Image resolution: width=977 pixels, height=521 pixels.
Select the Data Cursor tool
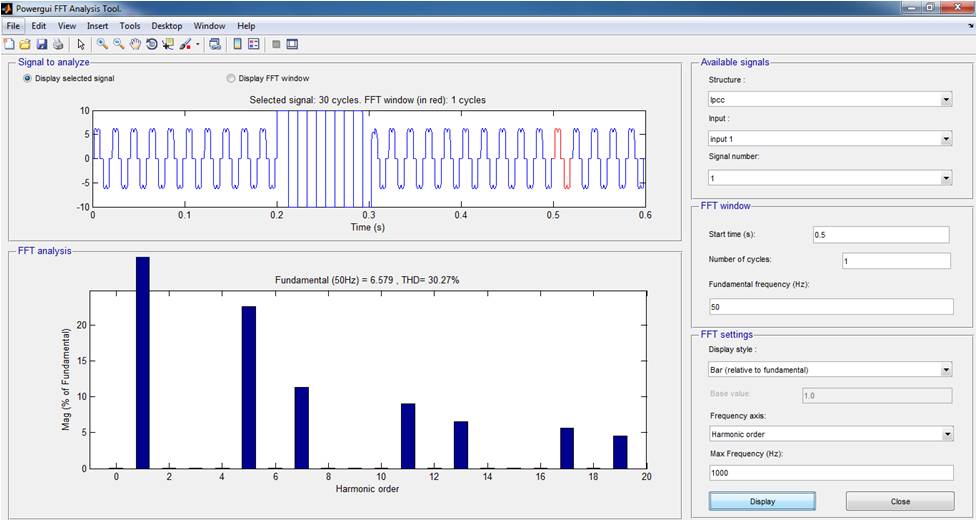pyautogui.click(x=168, y=44)
